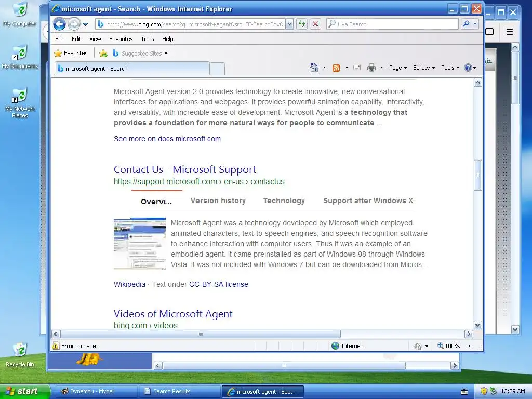Image resolution: width=532 pixels, height=399 pixels.
Task: Select the Version history tab
Action: click(218, 201)
